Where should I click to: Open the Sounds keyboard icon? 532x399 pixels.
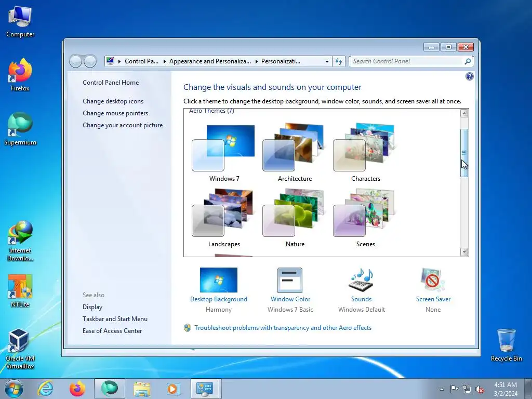point(361,280)
